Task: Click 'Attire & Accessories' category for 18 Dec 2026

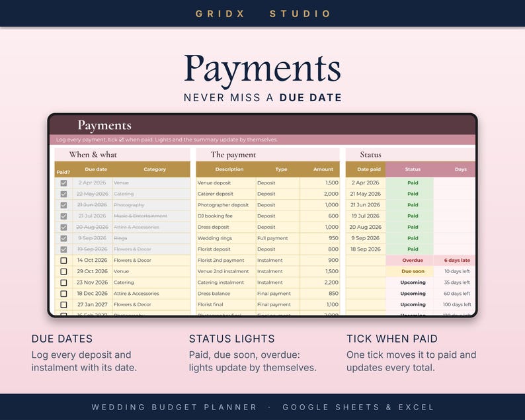Action: tap(151, 294)
